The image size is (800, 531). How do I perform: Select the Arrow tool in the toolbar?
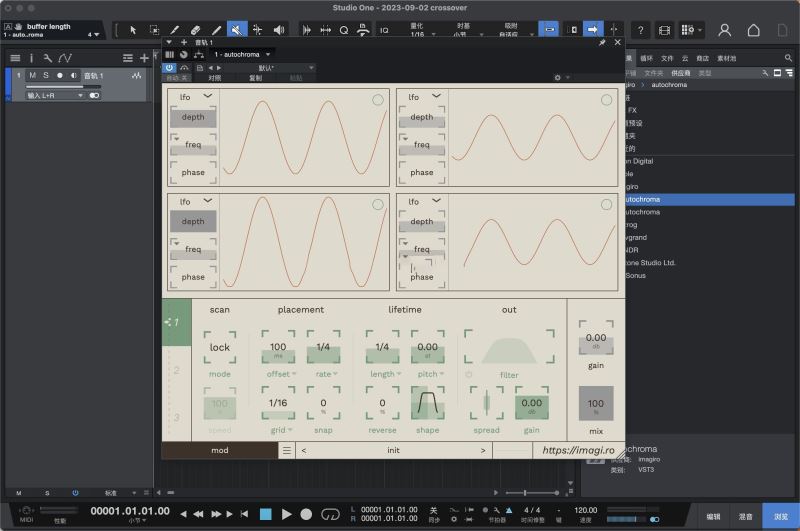(133, 30)
